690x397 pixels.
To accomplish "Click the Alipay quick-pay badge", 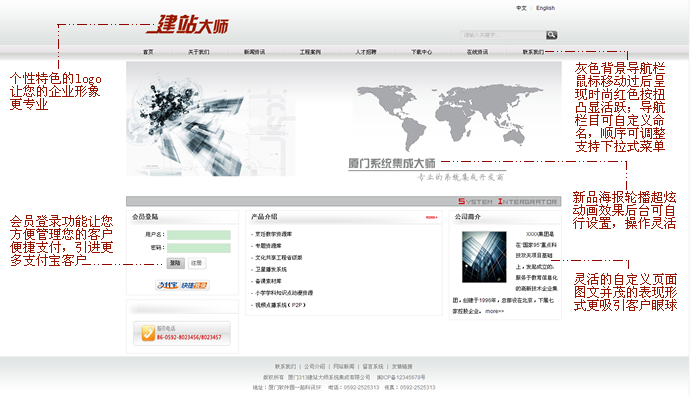I will tap(182, 285).
